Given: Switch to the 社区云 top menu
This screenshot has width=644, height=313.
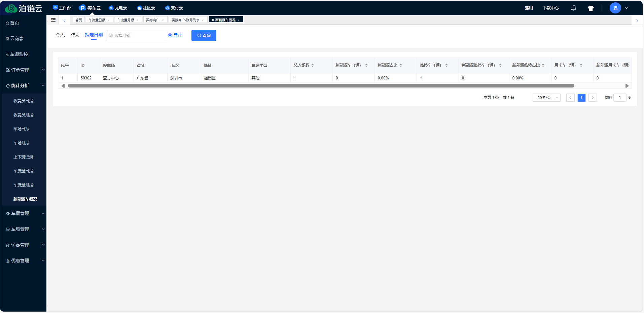Looking at the screenshot, I should pyautogui.click(x=146, y=8).
